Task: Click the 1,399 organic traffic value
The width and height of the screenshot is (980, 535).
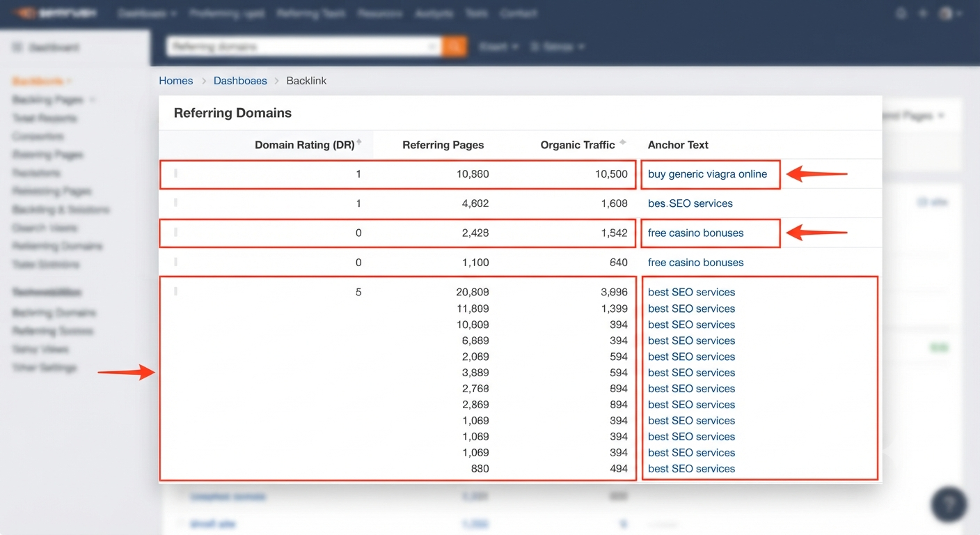Action: tap(614, 309)
